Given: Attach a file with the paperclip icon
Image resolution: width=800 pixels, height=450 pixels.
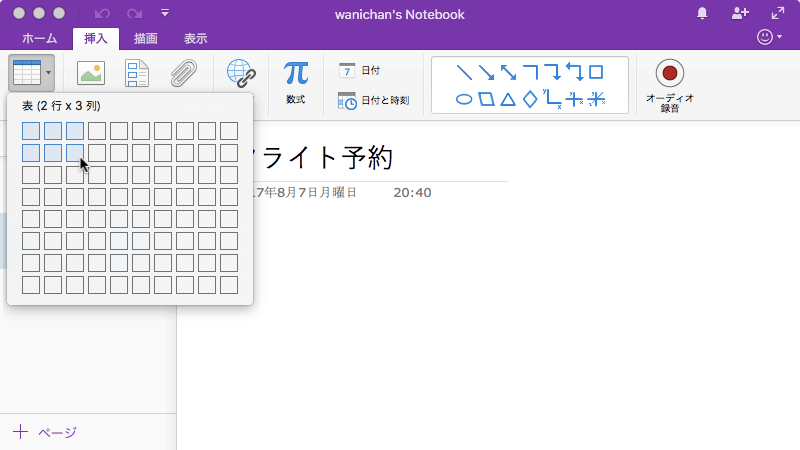Looking at the screenshot, I should point(184,73).
